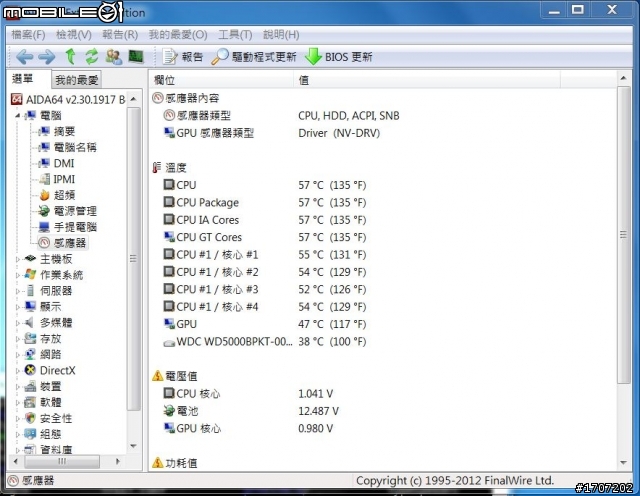640x496 pixels.
Task: Select 電腦名稱 in the tree
Action: [75, 147]
